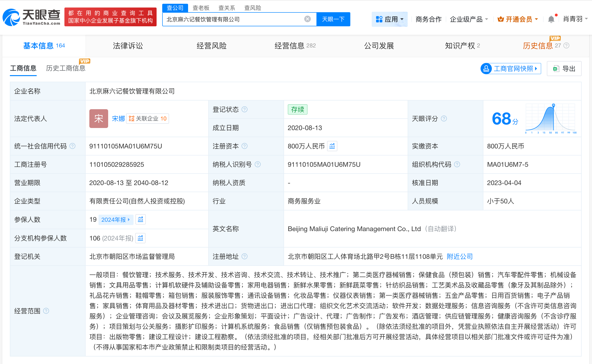
Task: Open the notification bell
Action: pyautogui.click(x=551, y=19)
